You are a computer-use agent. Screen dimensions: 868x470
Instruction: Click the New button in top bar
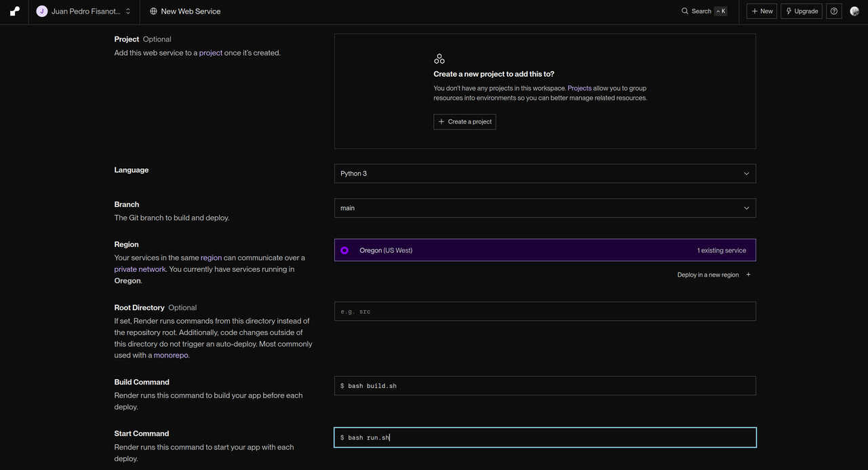point(762,11)
